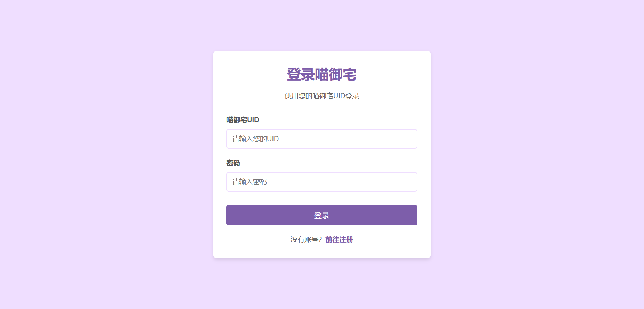
Task: Click the 喵御宅UID input field
Action: (x=321, y=139)
